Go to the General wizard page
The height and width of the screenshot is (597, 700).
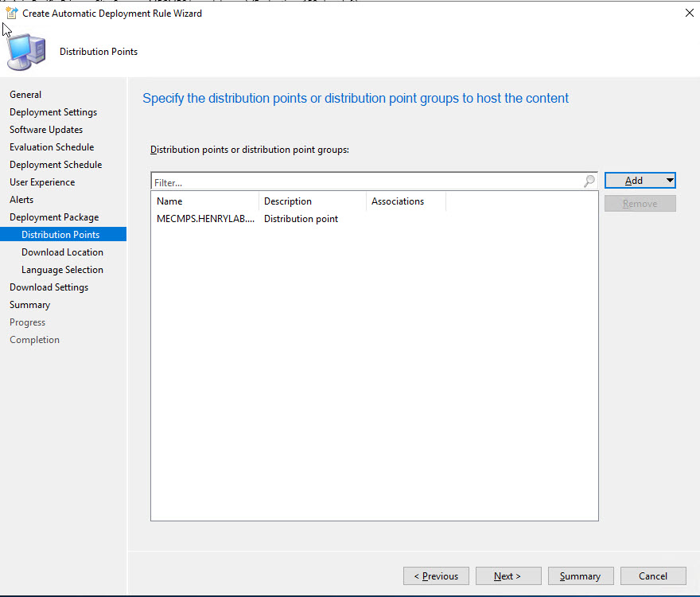[25, 95]
